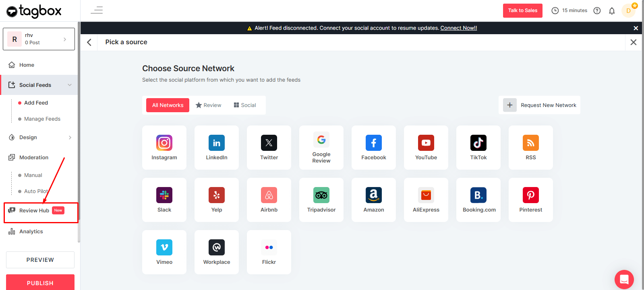Open the notifications bell icon

612,11
